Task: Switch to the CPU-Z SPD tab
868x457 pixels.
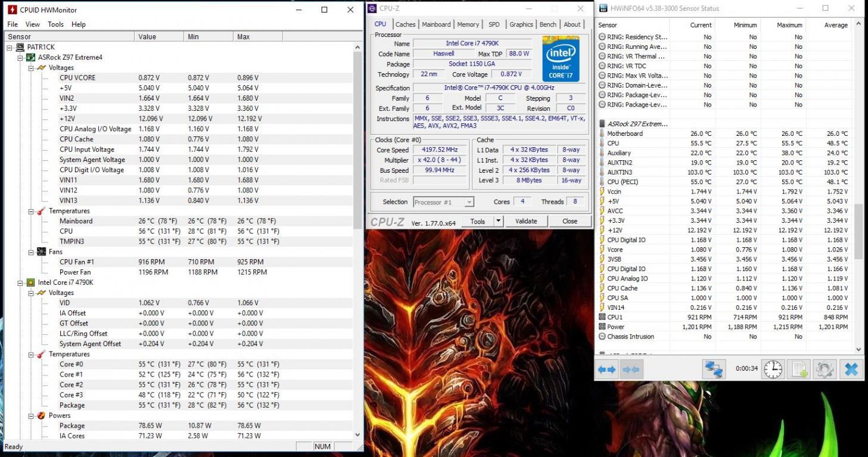Action: 494,24
